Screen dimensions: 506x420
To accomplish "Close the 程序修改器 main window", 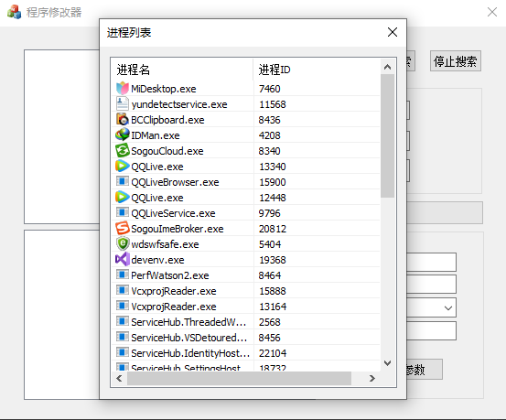I will tap(491, 12).
